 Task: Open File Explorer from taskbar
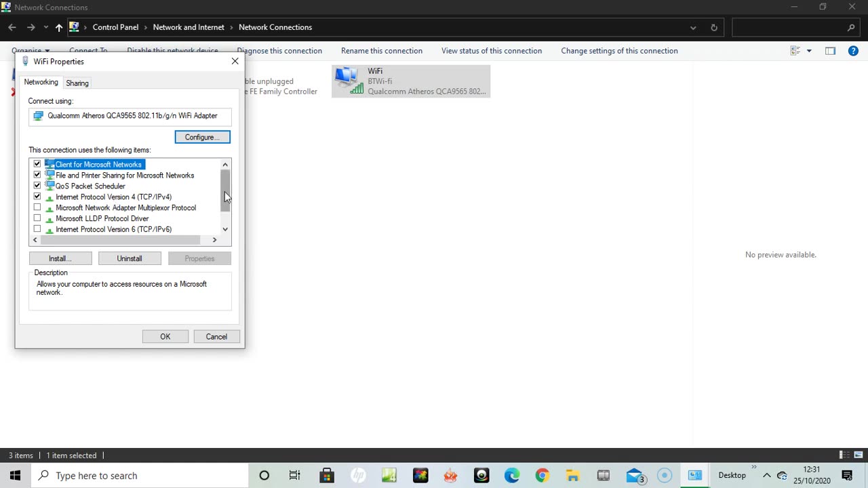point(572,475)
